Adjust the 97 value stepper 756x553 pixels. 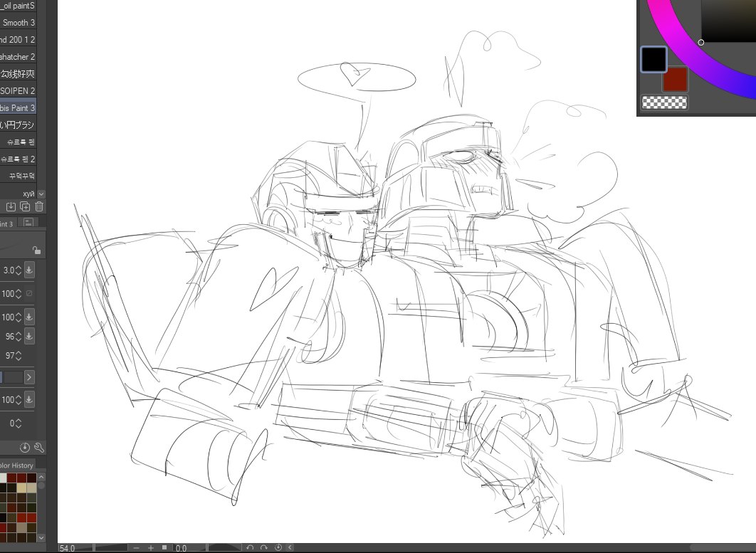coord(19,356)
